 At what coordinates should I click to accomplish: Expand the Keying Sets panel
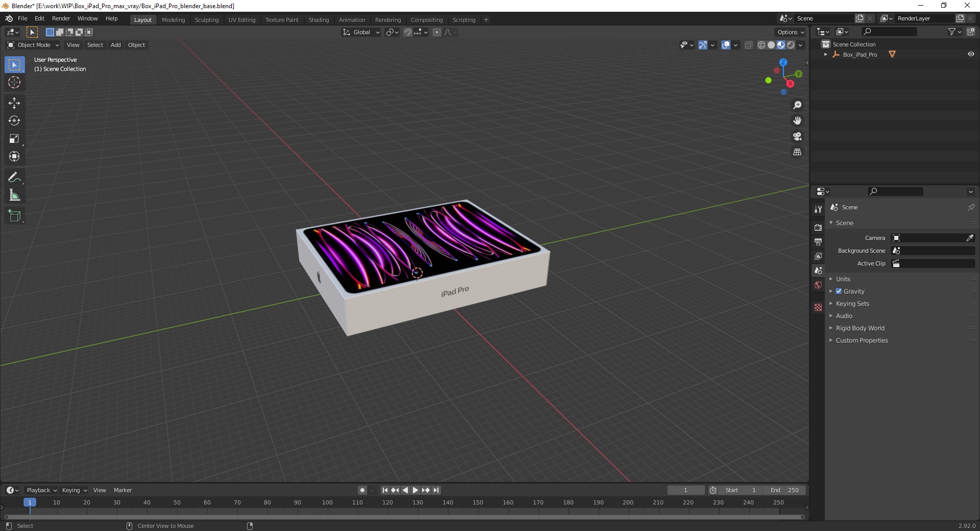[852, 303]
